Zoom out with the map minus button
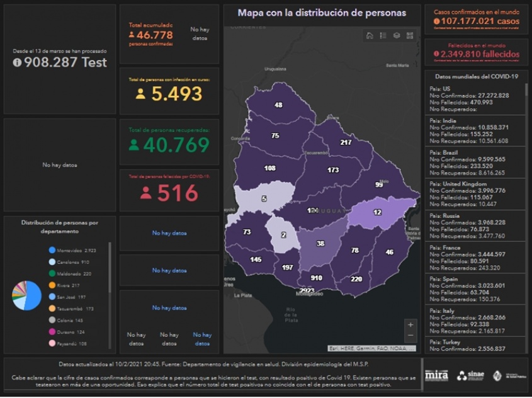The width and height of the screenshot is (532, 398). coord(410,336)
